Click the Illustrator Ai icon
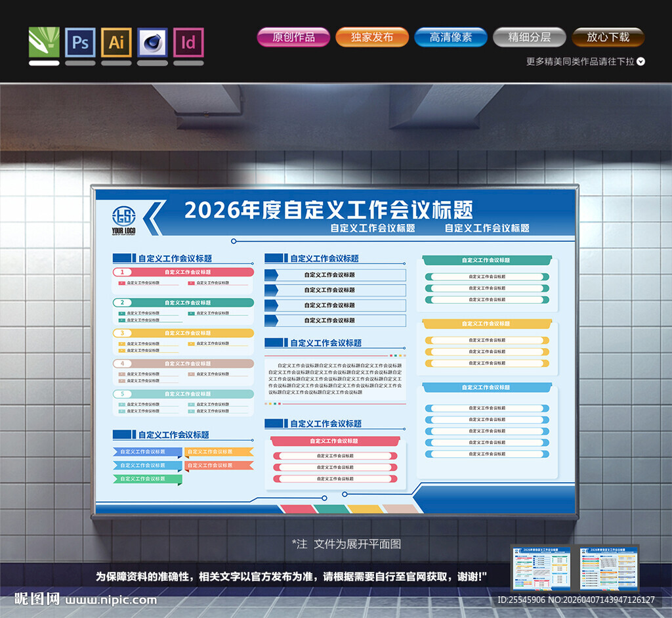 [x=116, y=42]
